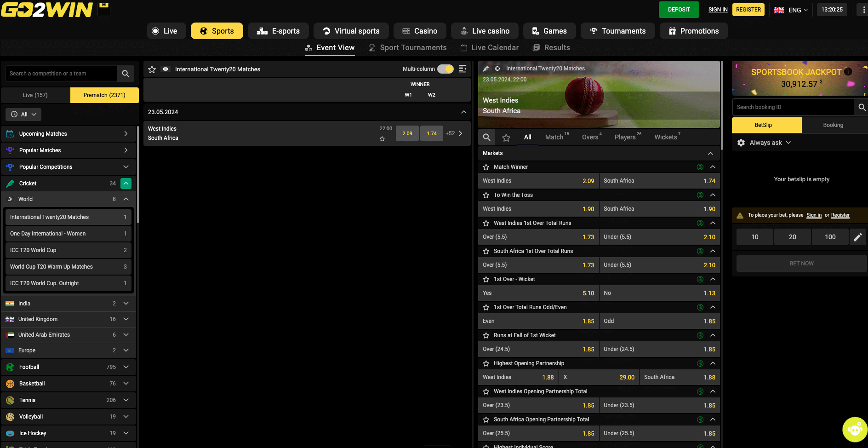868x448 pixels.
Task: Open the E-sports menu
Action: click(x=278, y=31)
